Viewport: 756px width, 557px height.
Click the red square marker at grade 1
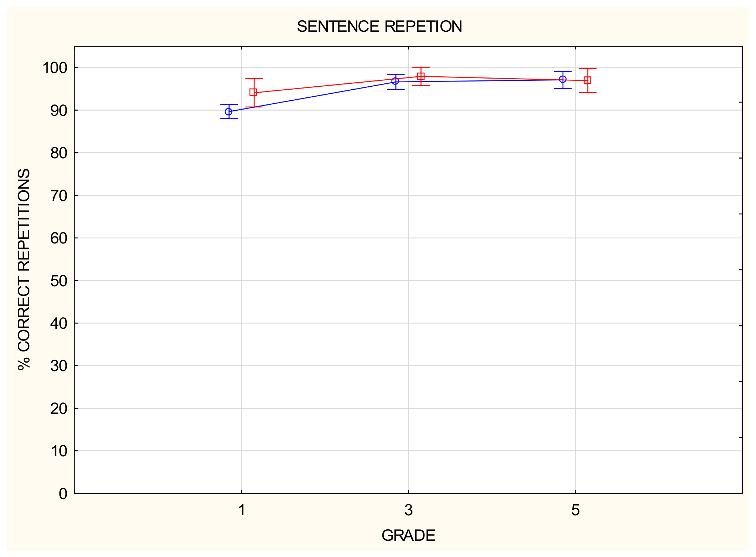pyautogui.click(x=253, y=92)
